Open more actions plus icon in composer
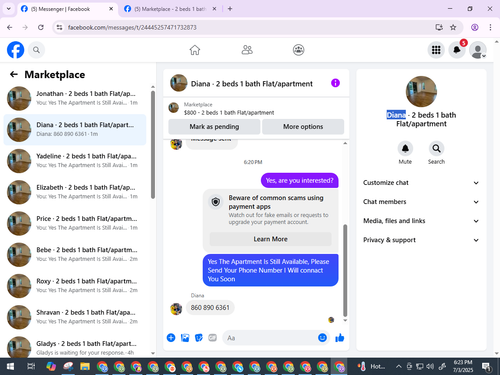500x375 pixels. (x=171, y=338)
